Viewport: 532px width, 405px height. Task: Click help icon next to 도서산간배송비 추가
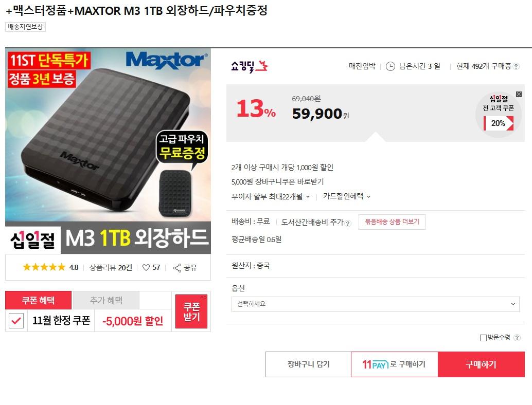[x=348, y=224]
